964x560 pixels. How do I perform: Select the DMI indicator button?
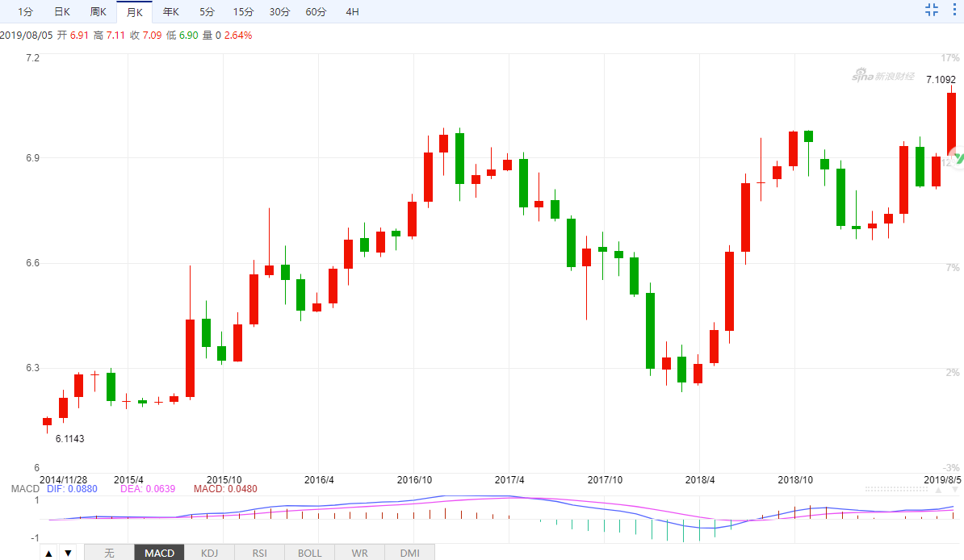pyautogui.click(x=410, y=553)
